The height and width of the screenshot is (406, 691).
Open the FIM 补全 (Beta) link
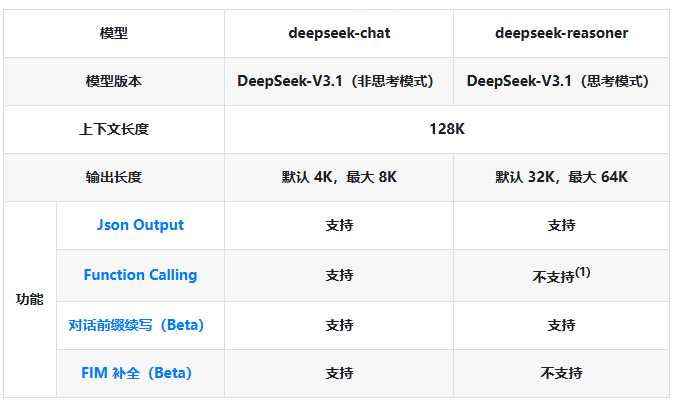click(x=136, y=373)
